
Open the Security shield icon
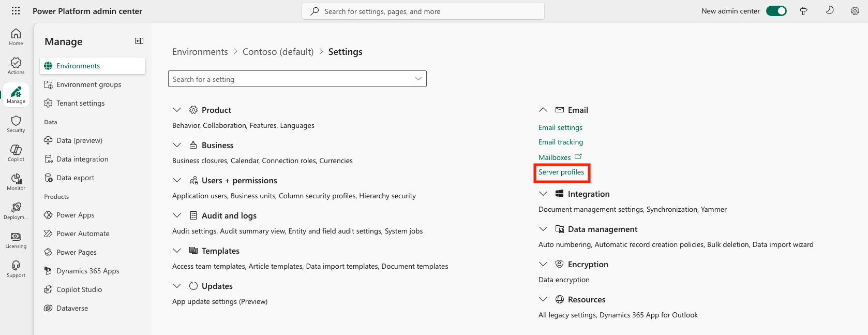click(x=16, y=124)
